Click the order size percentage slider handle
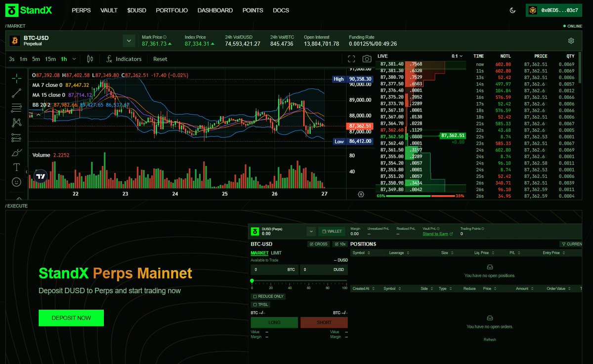Viewport: 593px width, 364px height. click(x=252, y=281)
